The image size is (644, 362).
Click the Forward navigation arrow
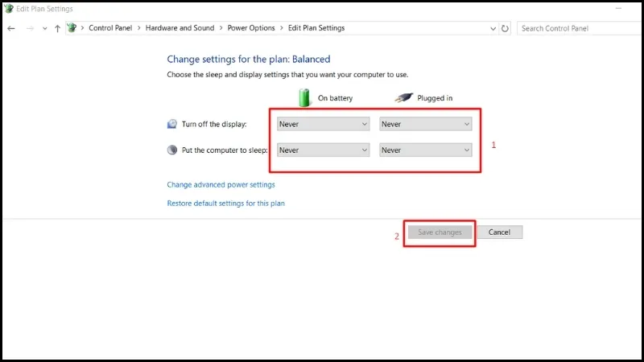click(x=30, y=28)
